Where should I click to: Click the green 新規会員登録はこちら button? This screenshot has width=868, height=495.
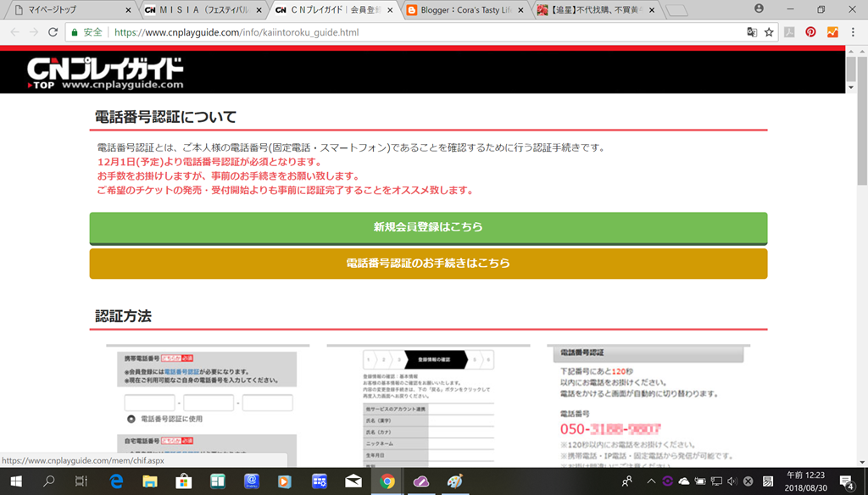(x=428, y=227)
